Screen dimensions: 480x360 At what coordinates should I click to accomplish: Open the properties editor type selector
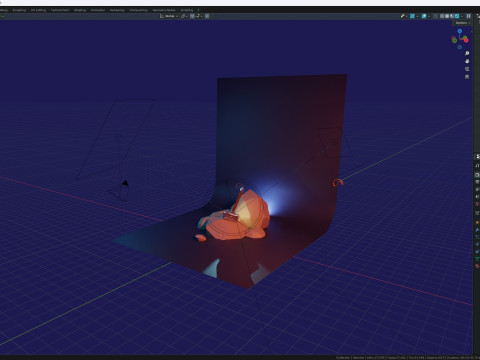pos(477,156)
